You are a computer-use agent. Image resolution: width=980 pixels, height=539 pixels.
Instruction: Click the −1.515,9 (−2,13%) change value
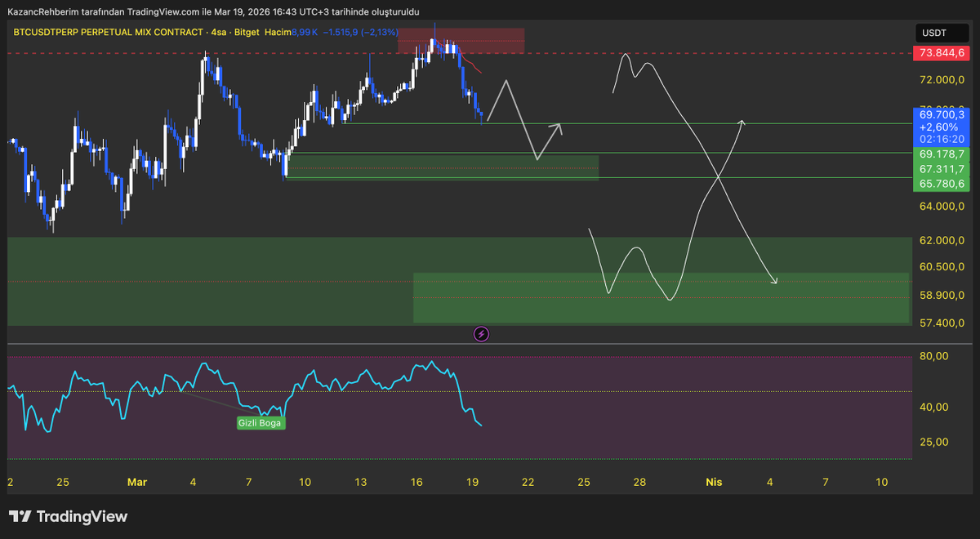point(361,32)
